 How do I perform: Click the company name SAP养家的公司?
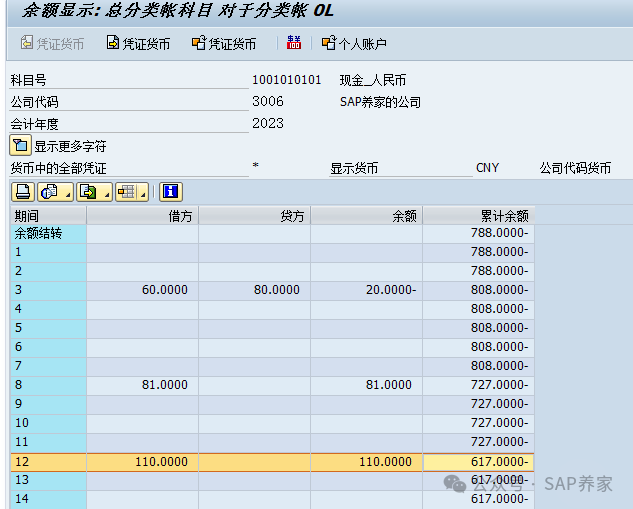tap(380, 102)
